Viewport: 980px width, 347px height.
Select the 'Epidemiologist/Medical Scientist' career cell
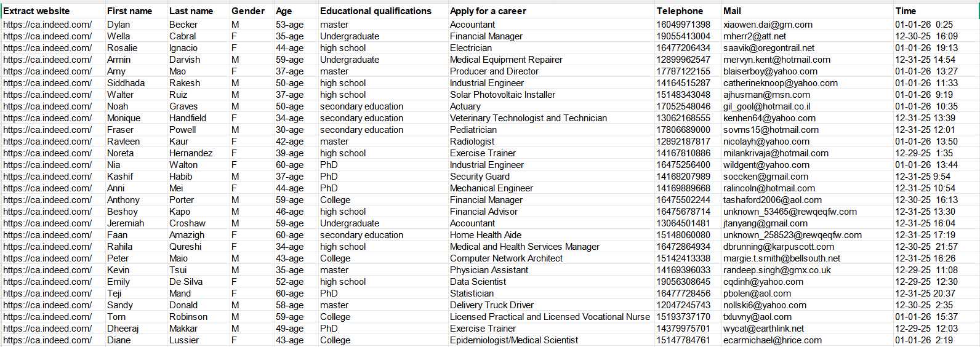[x=514, y=340]
